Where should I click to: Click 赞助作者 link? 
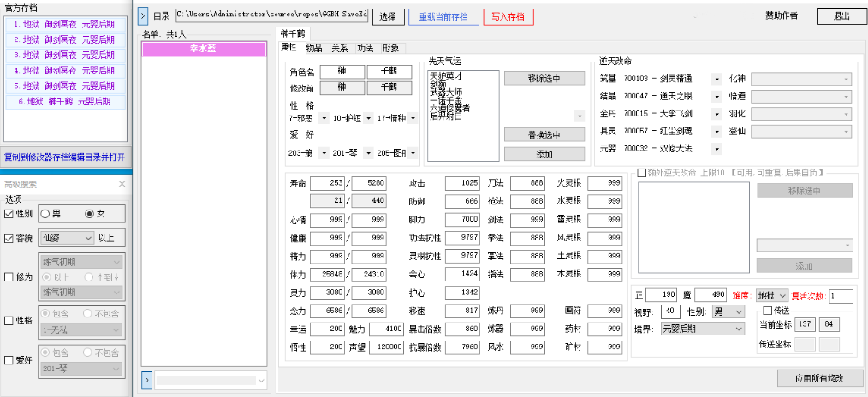781,16
